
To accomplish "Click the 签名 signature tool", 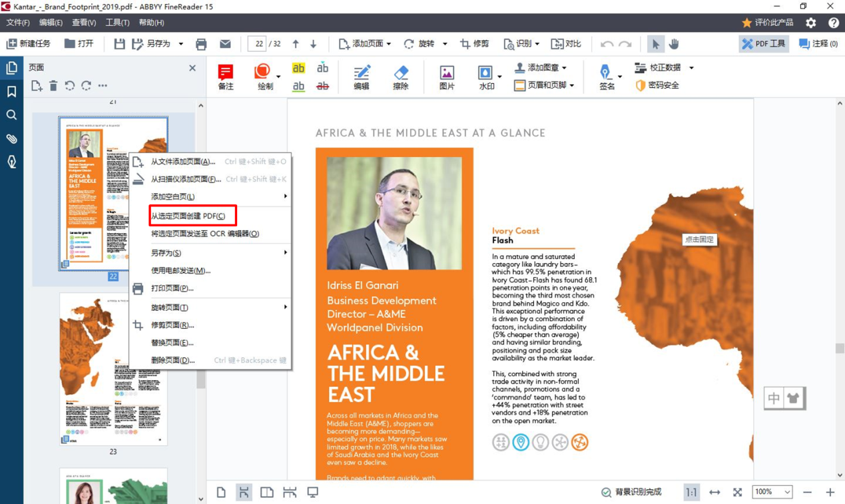I will 607,77.
